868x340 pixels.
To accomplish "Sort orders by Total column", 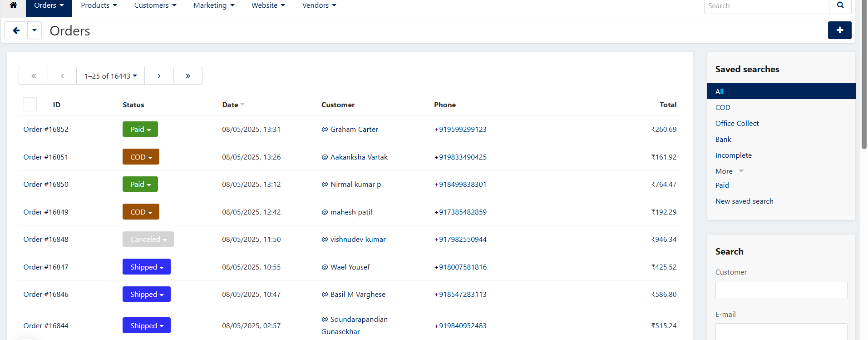I will point(668,105).
